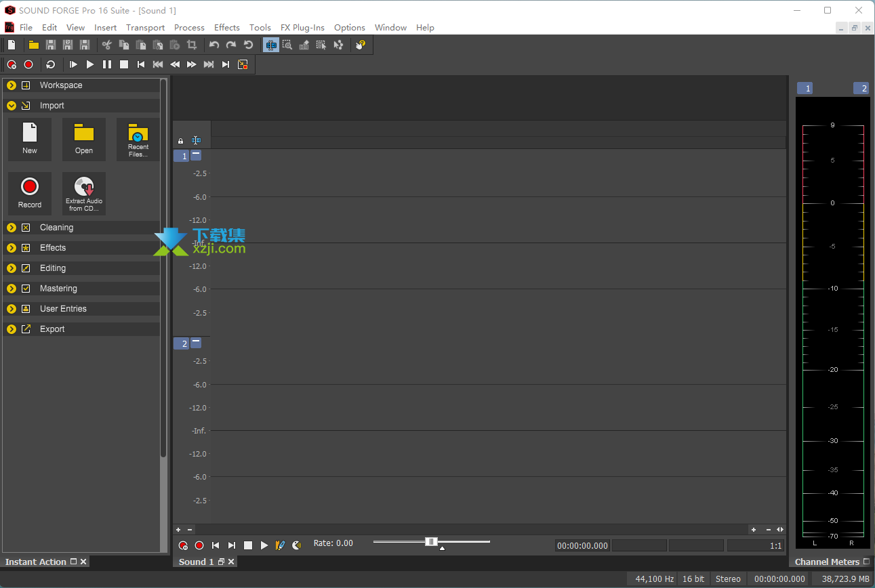Click the Record button in Import panel
Image resolution: width=875 pixels, height=588 pixels.
coord(30,194)
